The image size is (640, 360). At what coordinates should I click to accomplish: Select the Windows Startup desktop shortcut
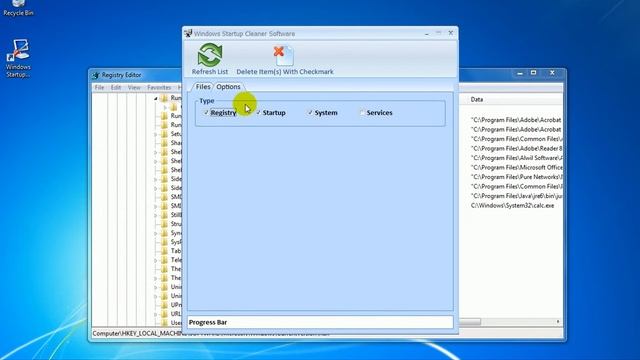tap(18, 58)
